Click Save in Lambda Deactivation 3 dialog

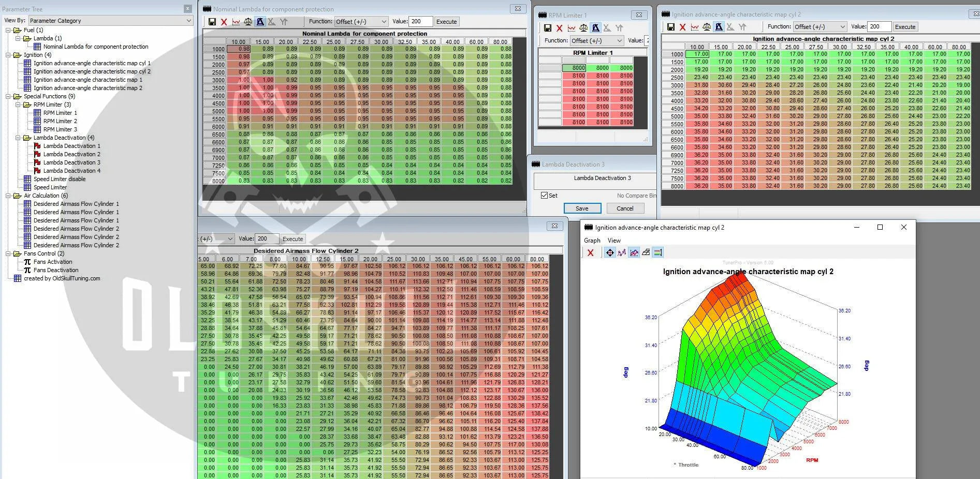click(582, 208)
